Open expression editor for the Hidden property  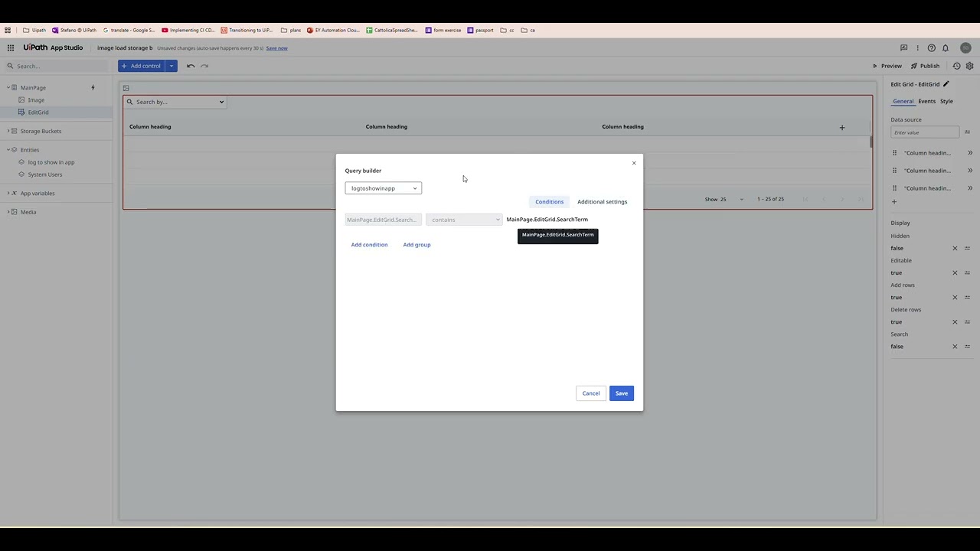tap(967, 248)
